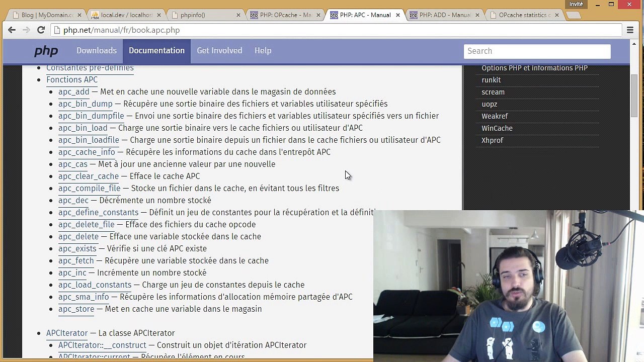Click the php logo in the navbar
The height and width of the screenshot is (362, 644).
pyautogui.click(x=46, y=51)
